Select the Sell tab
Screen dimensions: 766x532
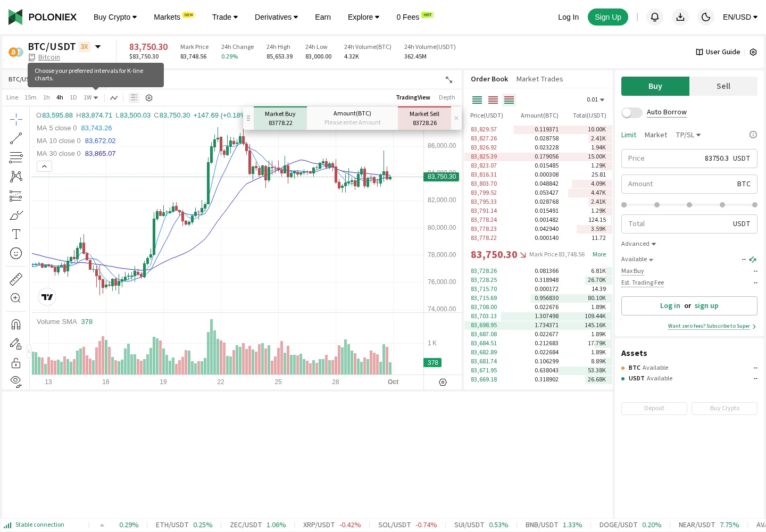click(x=723, y=86)
